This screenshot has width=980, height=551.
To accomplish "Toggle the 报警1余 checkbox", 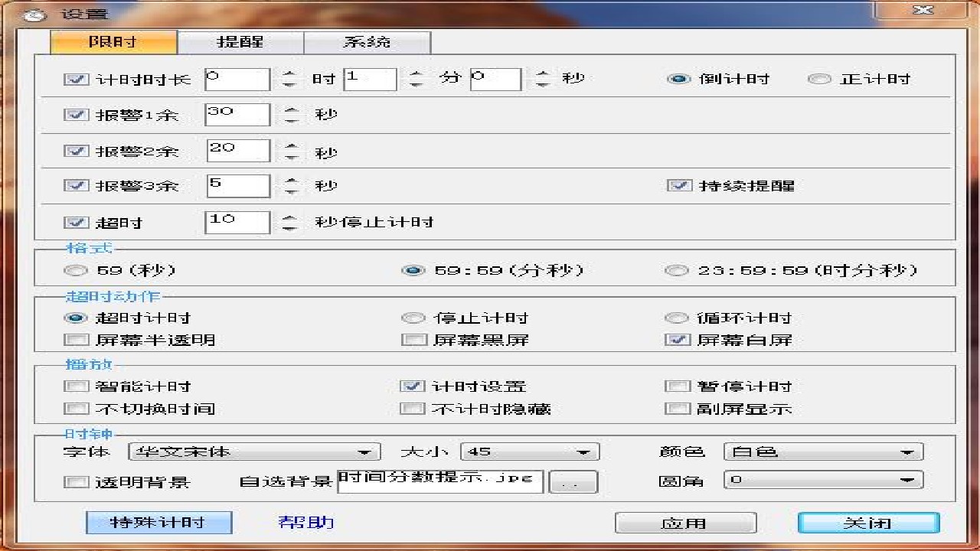I will (x=76, y=115).
